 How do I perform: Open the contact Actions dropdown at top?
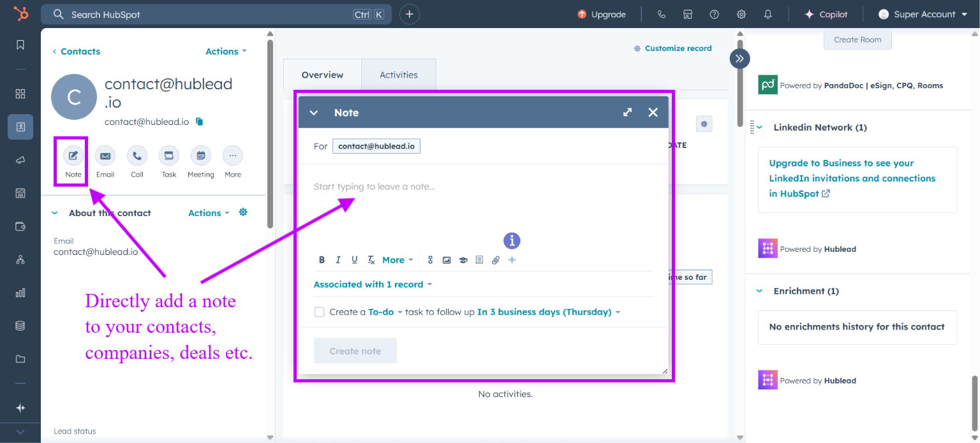click(x=226, y=52)
